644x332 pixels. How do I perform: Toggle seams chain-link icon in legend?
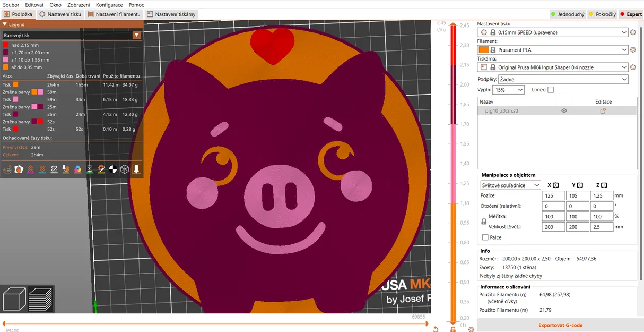[x=54, y=169]
